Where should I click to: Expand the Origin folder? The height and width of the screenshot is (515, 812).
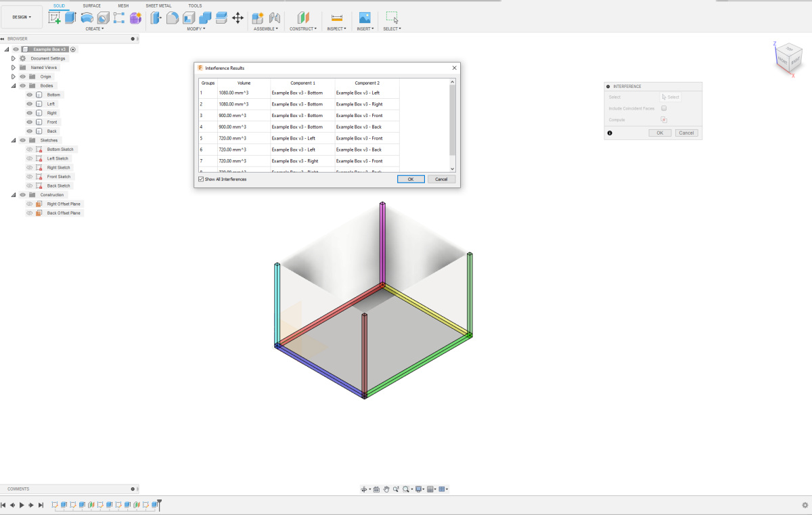[13, 77]
